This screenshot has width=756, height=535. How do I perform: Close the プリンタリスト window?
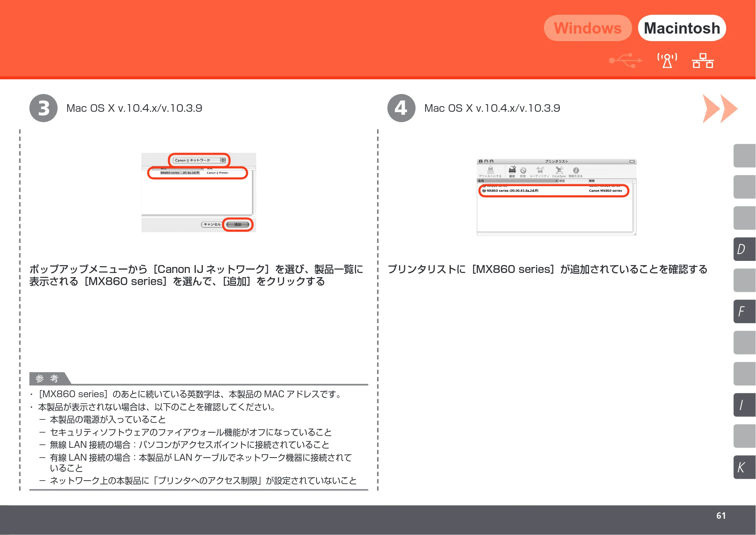[481, 161]
